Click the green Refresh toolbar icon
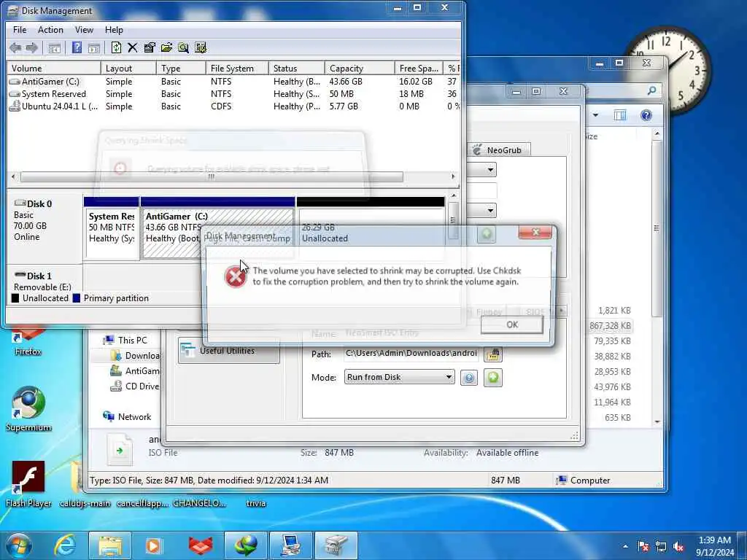The height and width of the screenshot is (560, 747). pos(116,47)
